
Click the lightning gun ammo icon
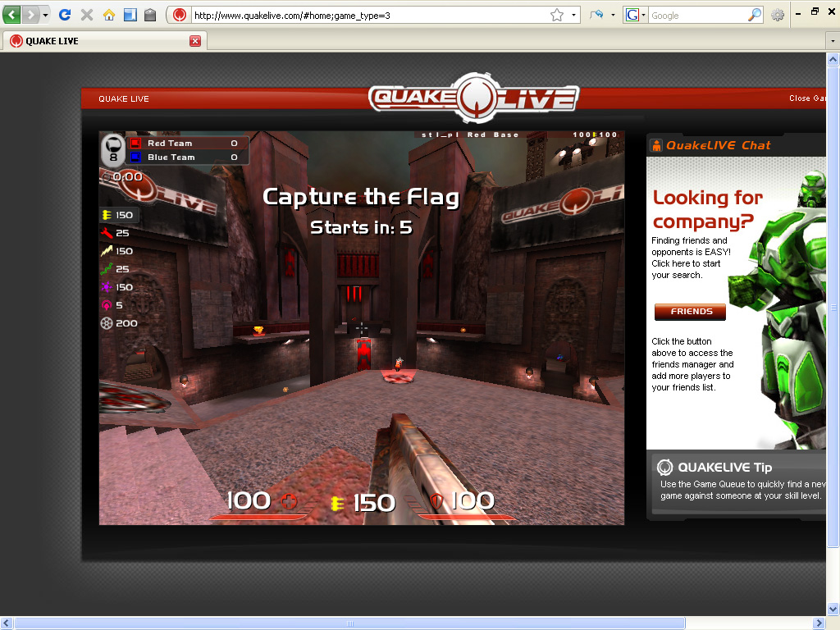click(107, 251)
